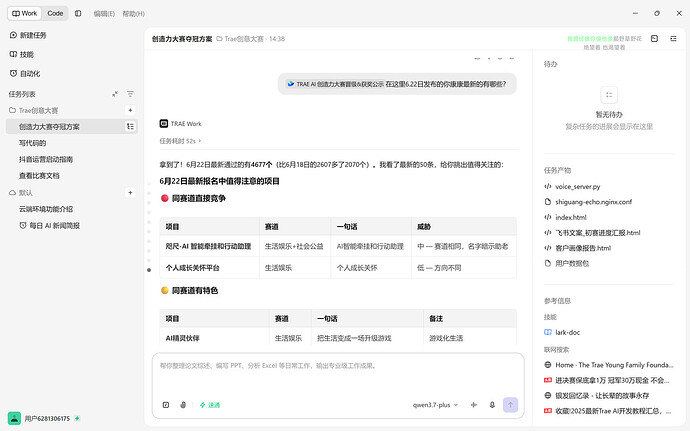
Task: Open the 自动化 automation page
Action: [26, 74]
